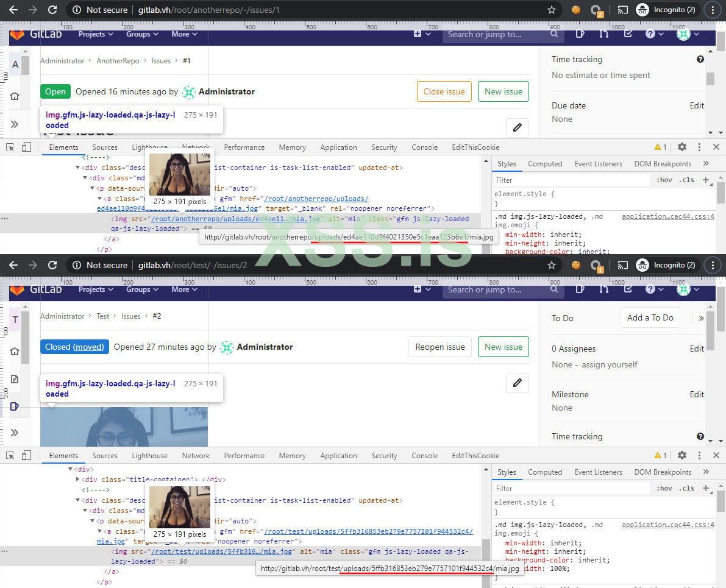726x588 pixels.
Task: Click pencil edit icon on anotherrepo issue #1
Action: 517,127
